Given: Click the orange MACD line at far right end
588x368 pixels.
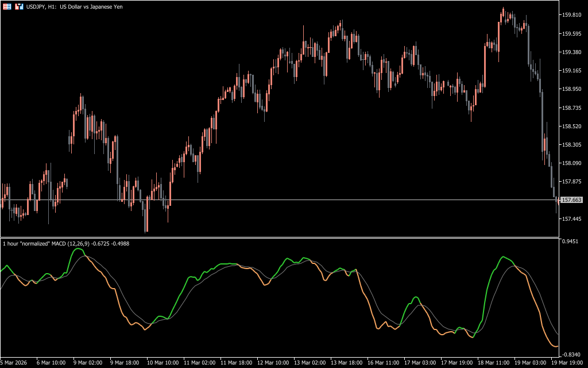Looking at the screenshot, I should [556, 346].
